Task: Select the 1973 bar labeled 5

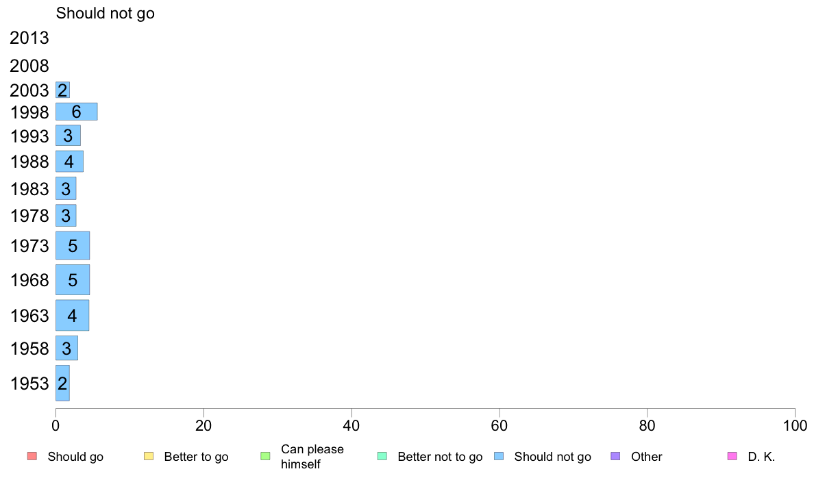Action: coord(73,246)
